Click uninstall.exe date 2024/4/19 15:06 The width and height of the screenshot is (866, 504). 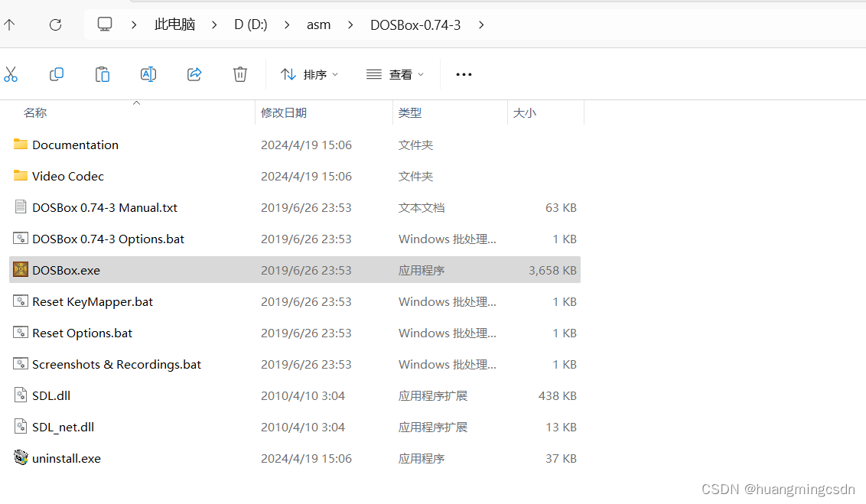pyautogui.click(x=306, y=459)
